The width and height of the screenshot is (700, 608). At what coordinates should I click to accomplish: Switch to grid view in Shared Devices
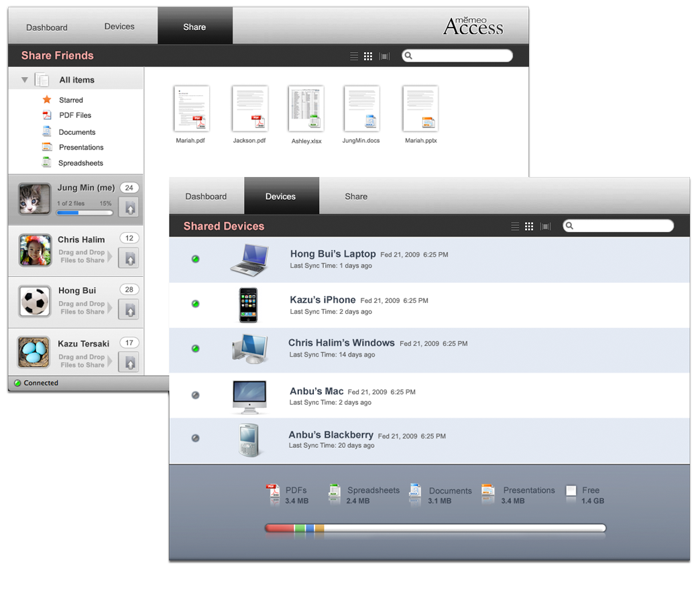tap(529, 227)
